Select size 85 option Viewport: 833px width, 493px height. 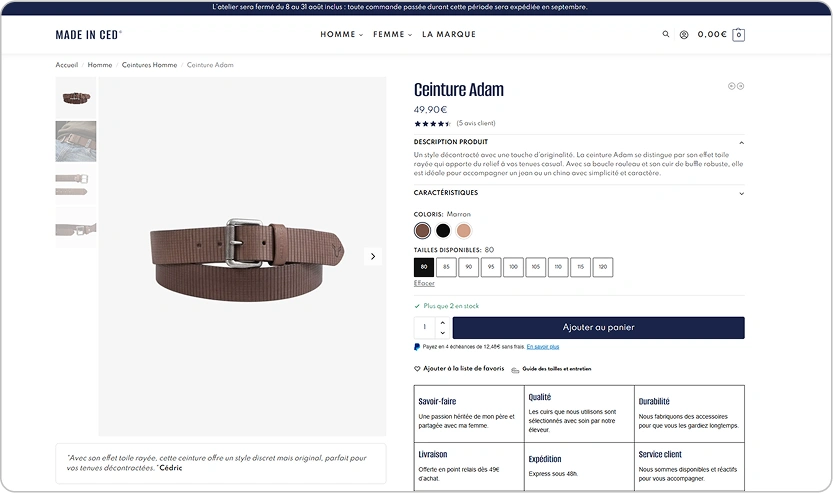click(x=446, y=267)
